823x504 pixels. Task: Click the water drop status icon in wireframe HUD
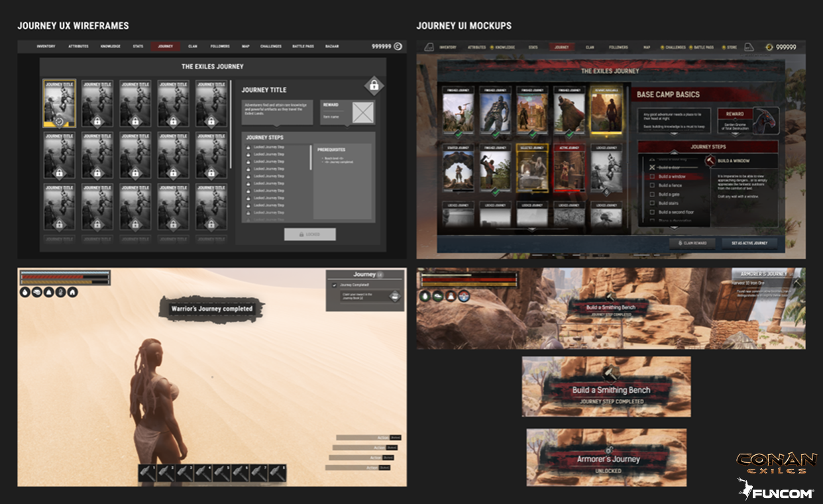click(x=25, y=292)
